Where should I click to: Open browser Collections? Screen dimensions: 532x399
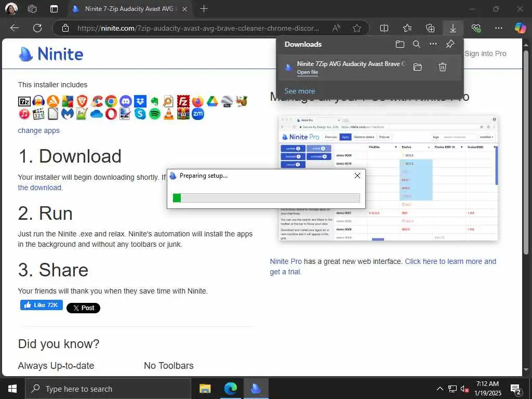pyautogui.click(x=430, y=28)
